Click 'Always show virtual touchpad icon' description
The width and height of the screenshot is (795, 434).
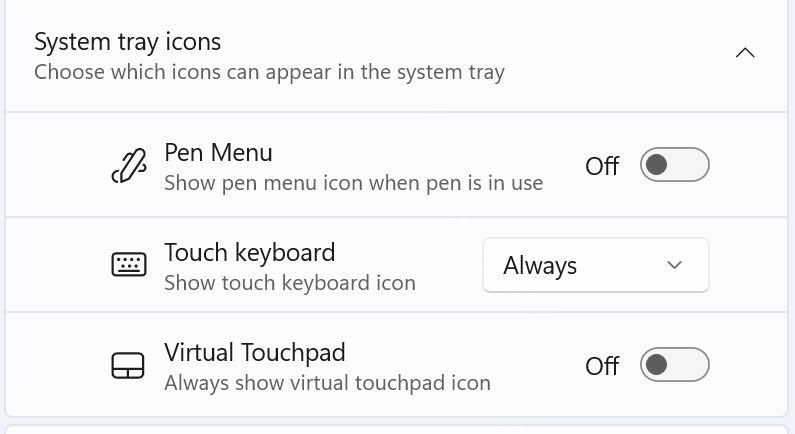(327, 383)
